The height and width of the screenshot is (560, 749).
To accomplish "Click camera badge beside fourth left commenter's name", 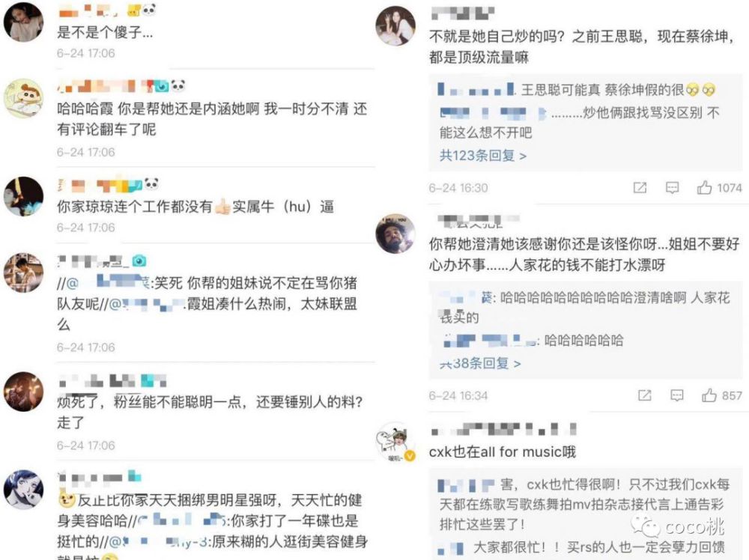I will [x=139, y=261].
